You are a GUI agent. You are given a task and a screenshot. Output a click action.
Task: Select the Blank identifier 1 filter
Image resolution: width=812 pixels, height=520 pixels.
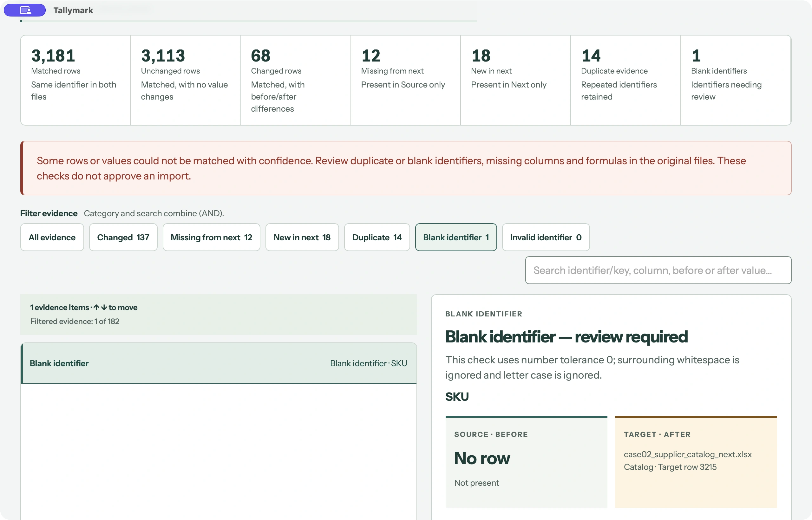456,237
